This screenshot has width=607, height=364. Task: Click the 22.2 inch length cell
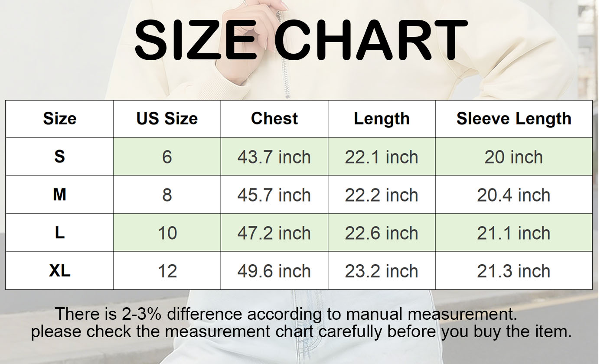tap(382, 195)
